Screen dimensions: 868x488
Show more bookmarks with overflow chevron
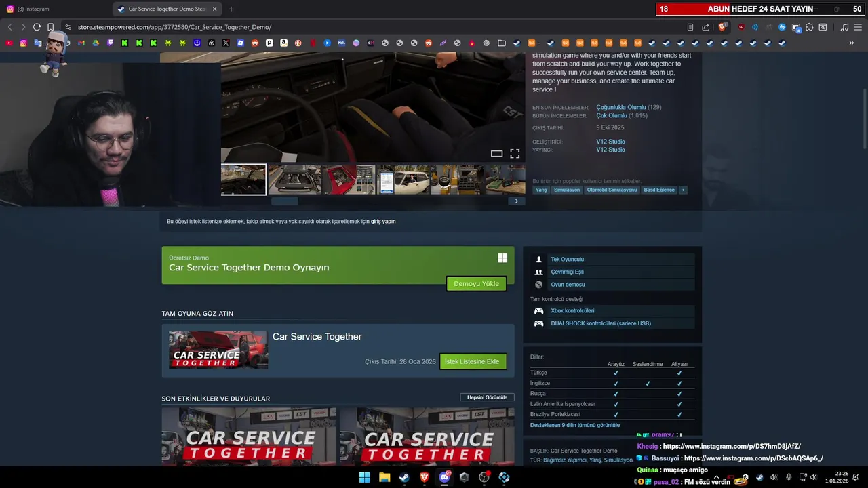point(852,43)
